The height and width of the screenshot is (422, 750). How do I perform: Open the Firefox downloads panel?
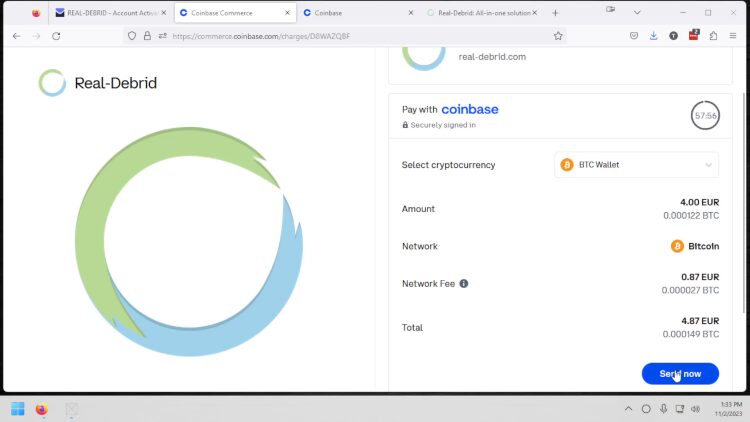(x=654, y=36)
